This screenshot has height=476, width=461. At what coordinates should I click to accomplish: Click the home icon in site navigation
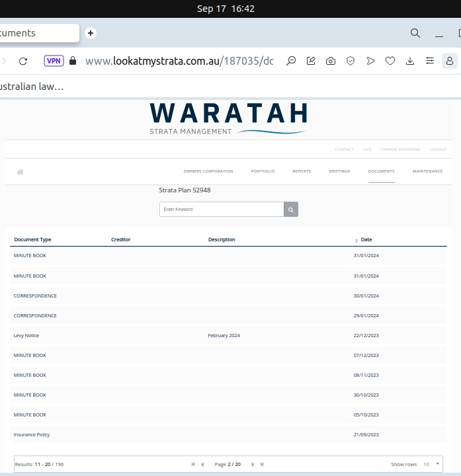21,172
